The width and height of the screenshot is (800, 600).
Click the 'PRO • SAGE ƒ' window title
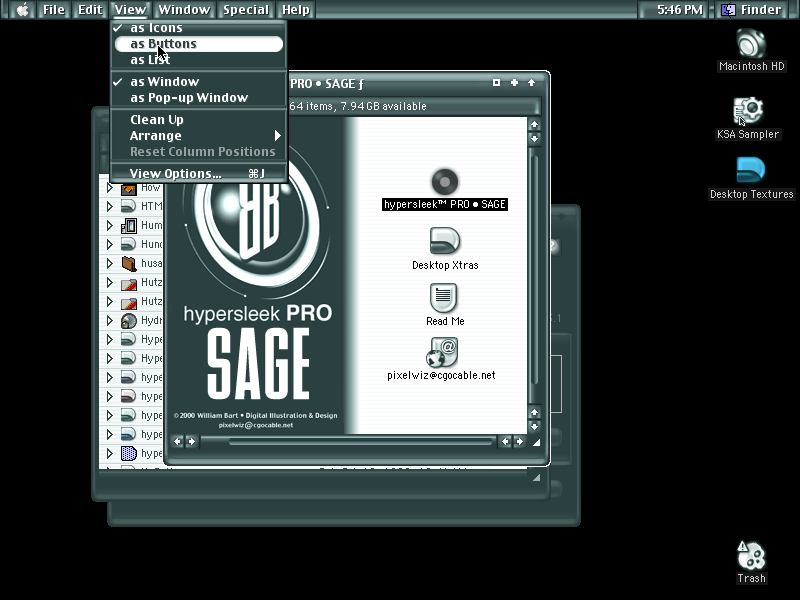pos(327,84)
